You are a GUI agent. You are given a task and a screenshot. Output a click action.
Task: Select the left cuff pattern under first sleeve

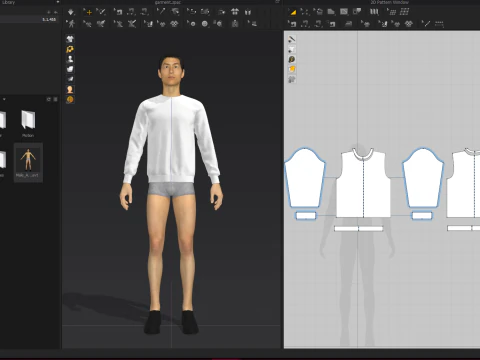click(306, 216)
